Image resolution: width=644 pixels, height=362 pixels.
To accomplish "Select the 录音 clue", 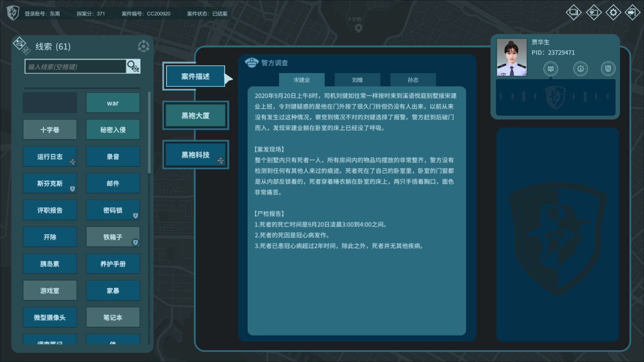I will tap(113, 156).
